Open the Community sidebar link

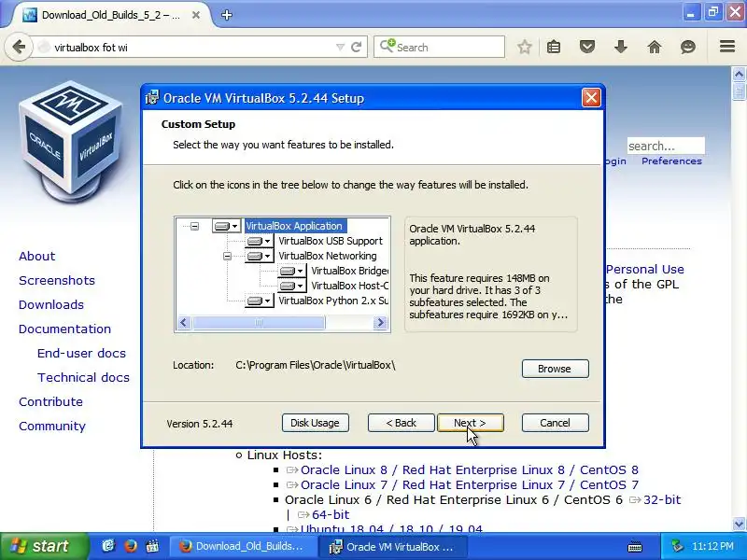[52, 427]
